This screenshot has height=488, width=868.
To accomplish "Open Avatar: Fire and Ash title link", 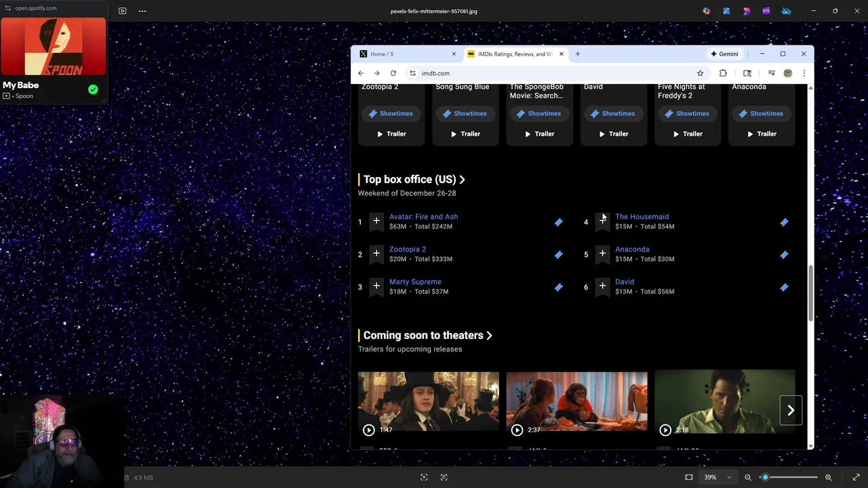I will point(423,217).
